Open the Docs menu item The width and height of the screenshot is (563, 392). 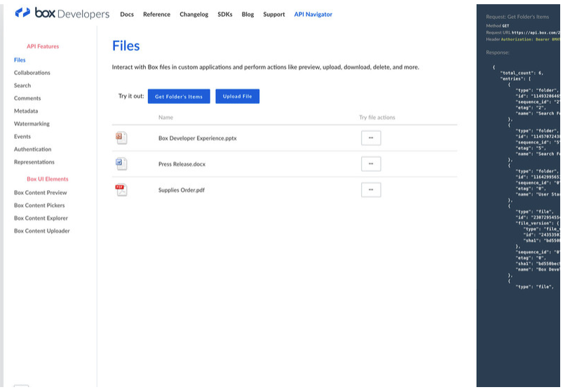pyautogui.click(x=127, y=14)
